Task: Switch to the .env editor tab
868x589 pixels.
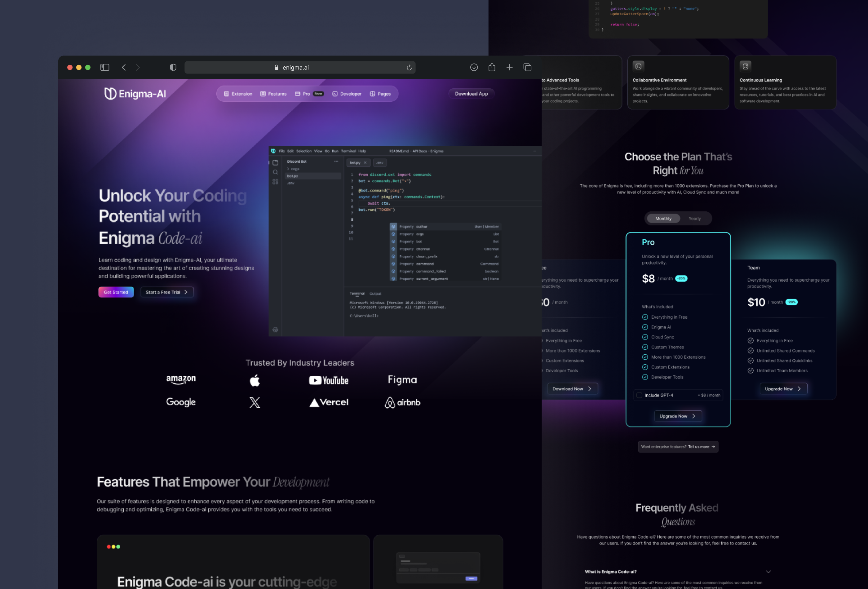Action: click(x=380, y=162)
